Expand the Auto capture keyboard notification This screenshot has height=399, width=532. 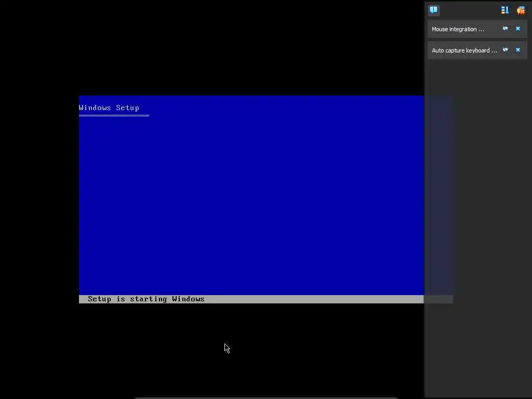click(x=464, y=50)
